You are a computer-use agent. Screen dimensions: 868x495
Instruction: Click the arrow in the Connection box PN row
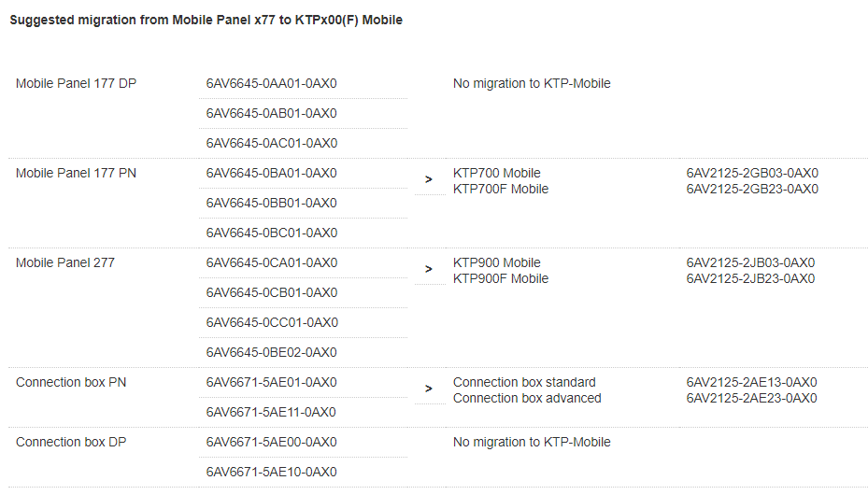pos(429,389)
